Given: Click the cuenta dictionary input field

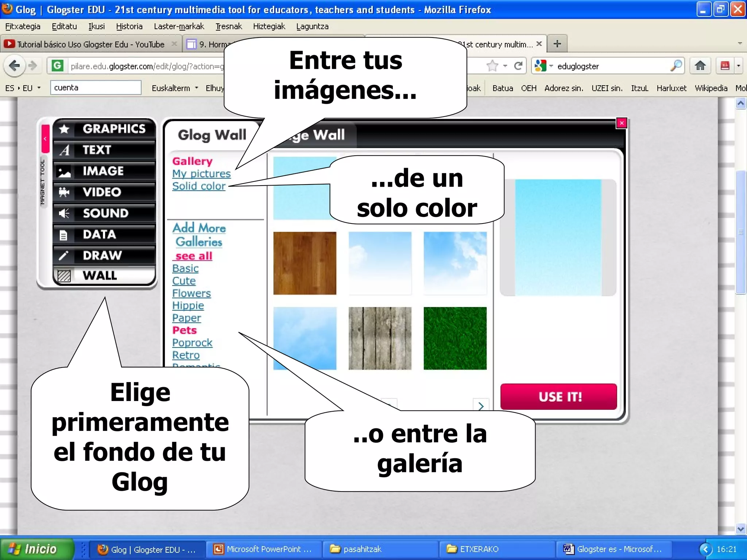Looking at the screenshot, I should (96, 87).
